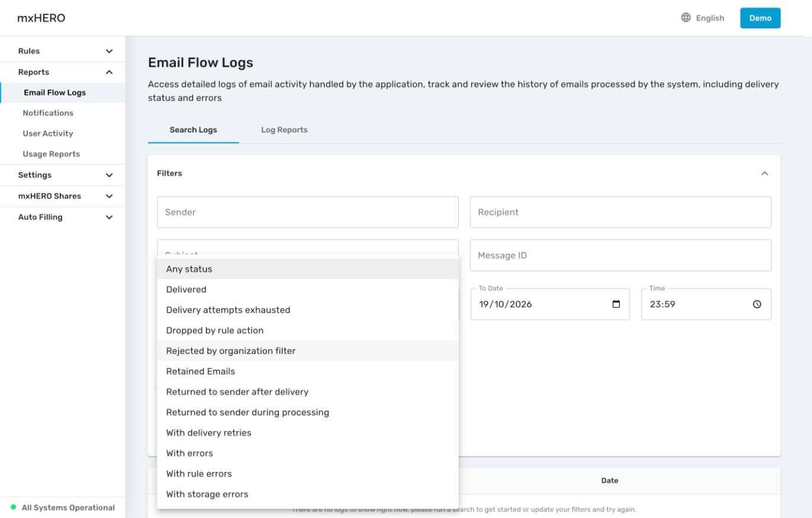812x518 pixels.
Task: Select With delivery retries option
Action: [308, 433]
